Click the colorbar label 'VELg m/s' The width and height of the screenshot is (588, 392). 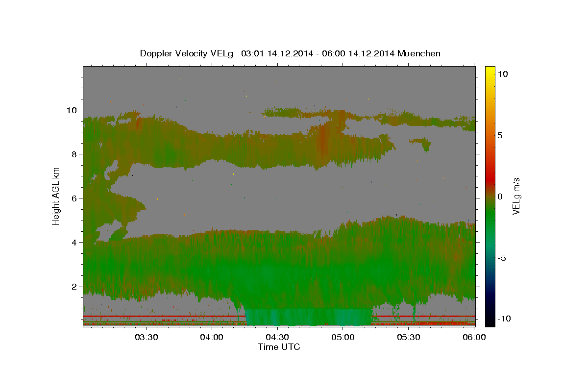pyautogui.click(x=516, y=196)
